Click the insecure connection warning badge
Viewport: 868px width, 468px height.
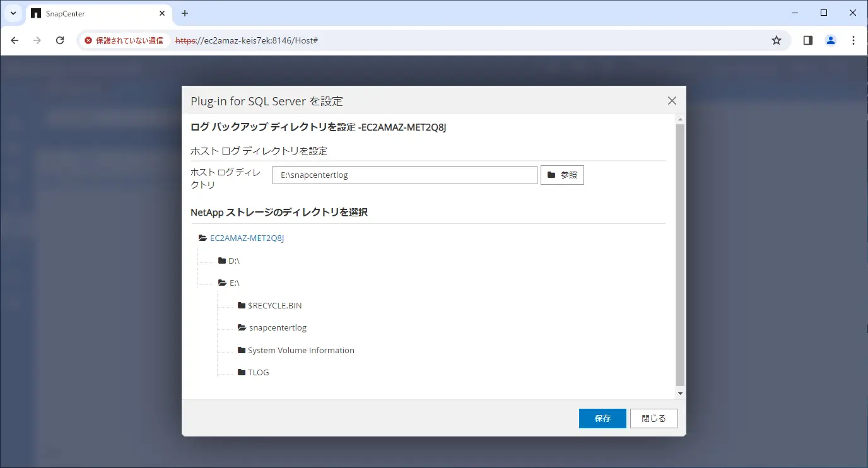pos(124,40)
